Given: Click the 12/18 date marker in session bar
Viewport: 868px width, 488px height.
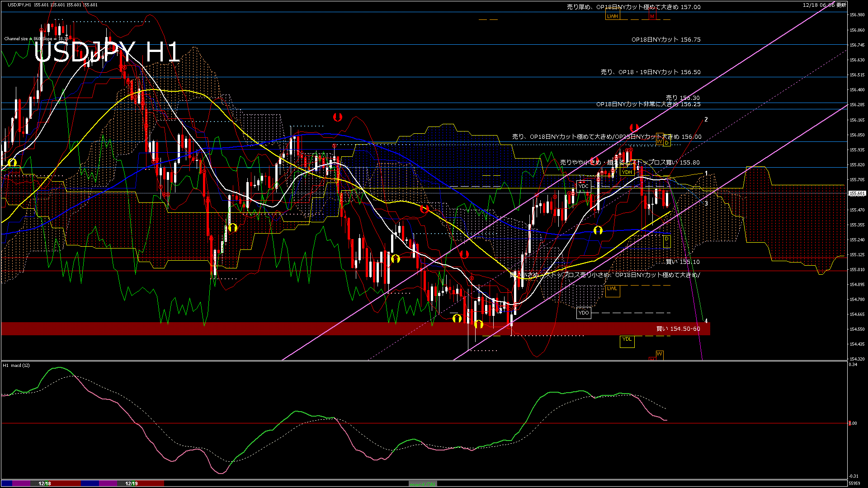Looking at the screenshot, I should [45, 483].
